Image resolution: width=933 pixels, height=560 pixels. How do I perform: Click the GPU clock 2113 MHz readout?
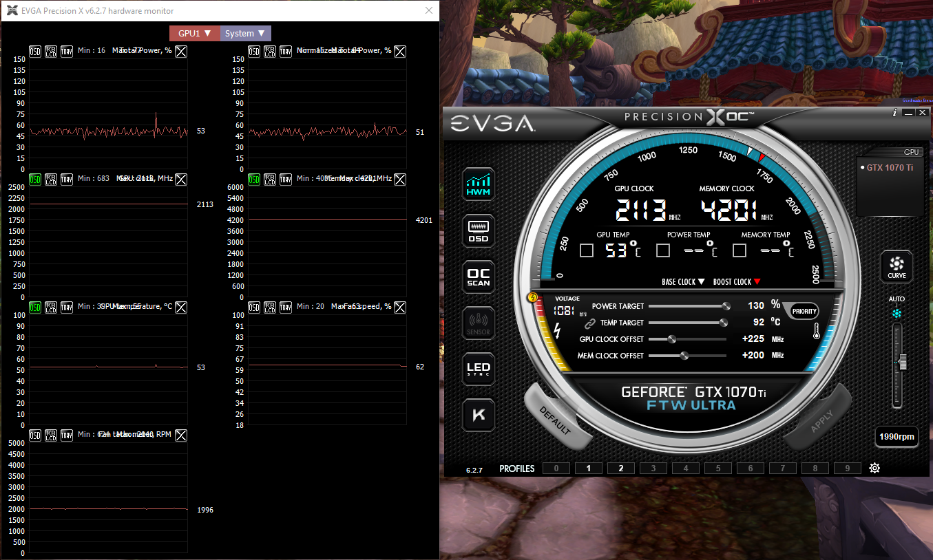[648, 209]
